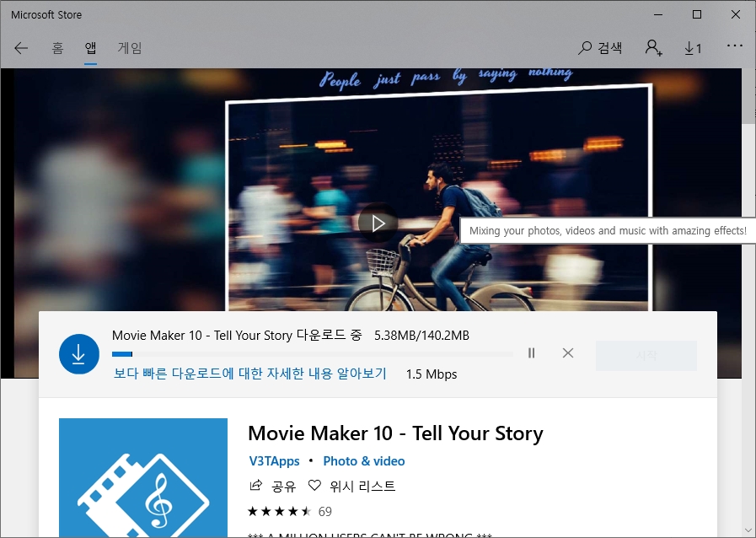Add the app to 위시 리스트

(352, 486)
